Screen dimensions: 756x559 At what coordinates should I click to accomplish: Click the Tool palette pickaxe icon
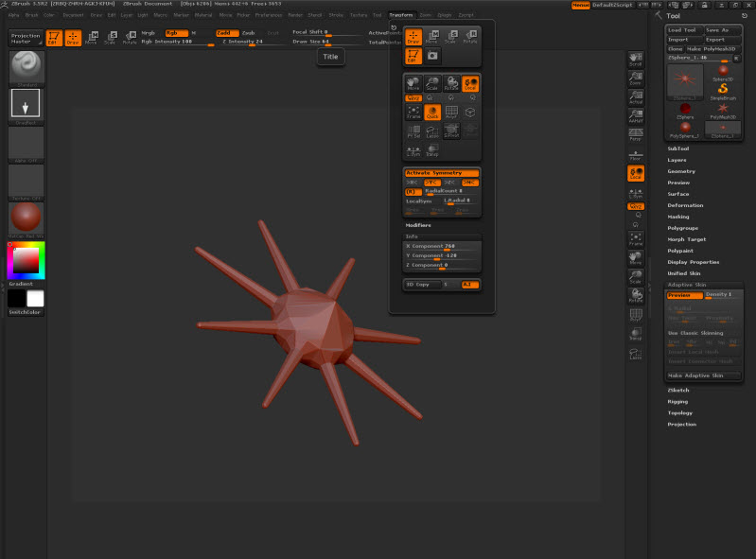[x=659, y=15]
